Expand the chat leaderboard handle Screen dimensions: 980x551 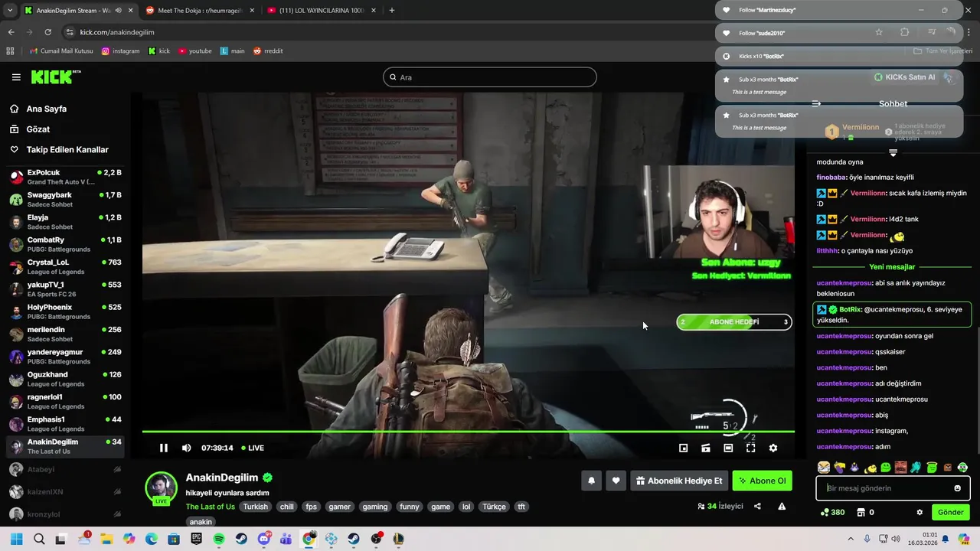click(893, 153)
